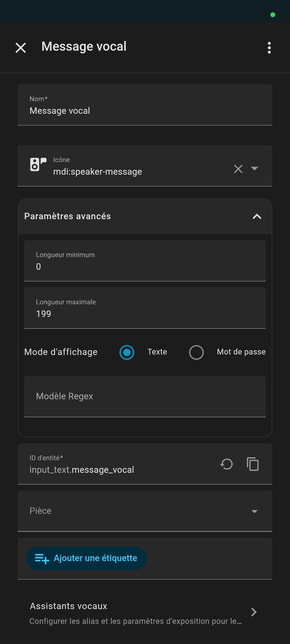Open the three-dot overflow menu
The width and height of the screenshot is (290, 644).
269,48
